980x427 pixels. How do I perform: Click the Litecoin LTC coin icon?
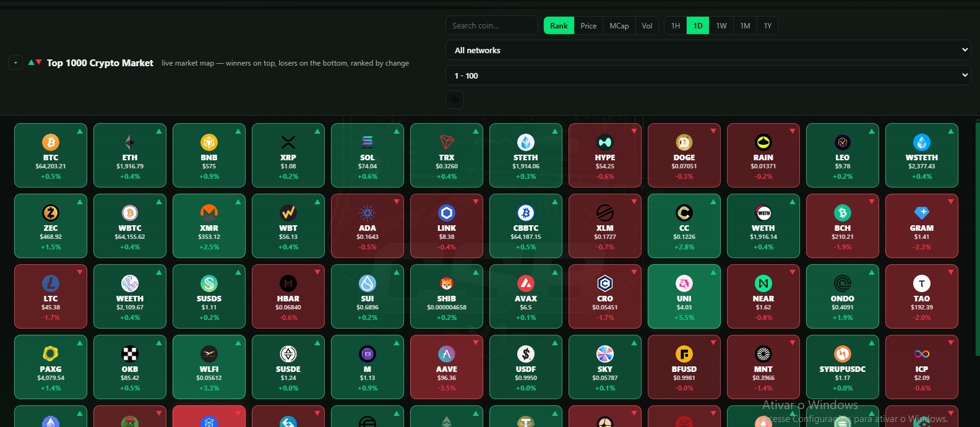click(51, 283)
